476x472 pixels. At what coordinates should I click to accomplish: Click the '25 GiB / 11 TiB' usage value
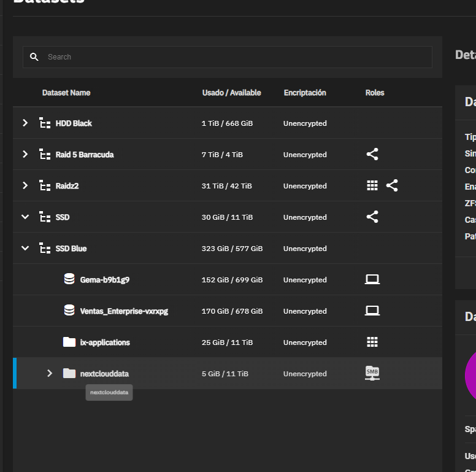click(228, 342)
